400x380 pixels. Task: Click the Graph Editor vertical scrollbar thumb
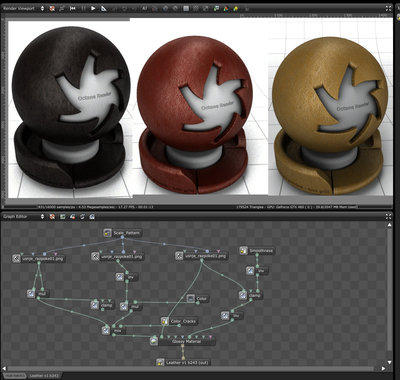[389, 290]
